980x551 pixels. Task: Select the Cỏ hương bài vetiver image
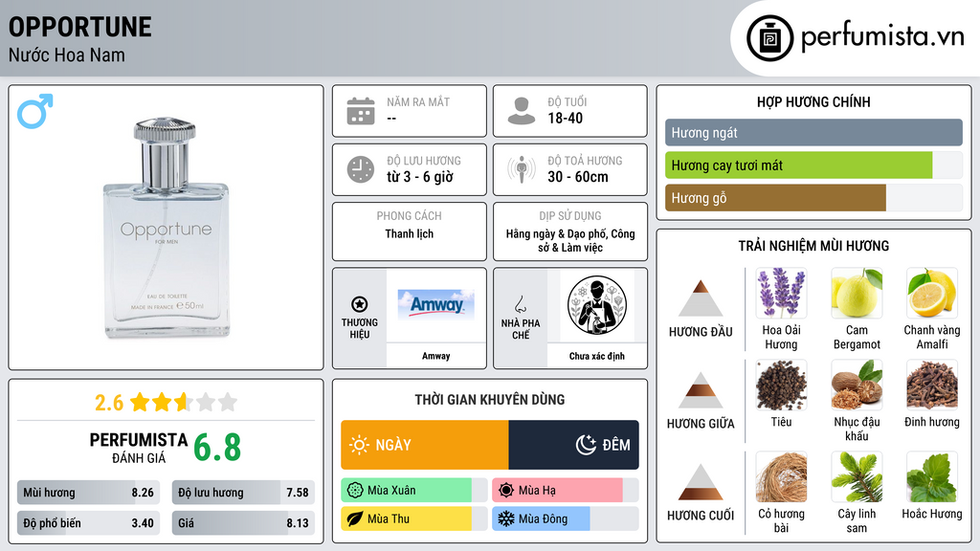(x=781, y=476)
